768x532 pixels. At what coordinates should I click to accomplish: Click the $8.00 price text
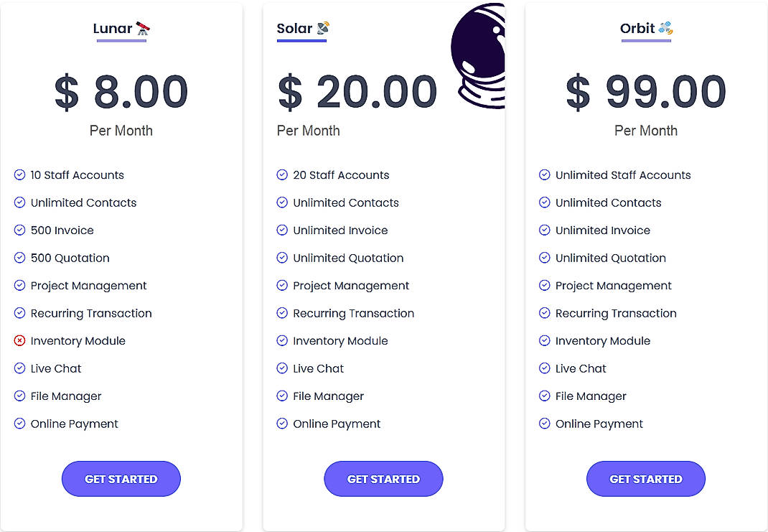point(121,92)
